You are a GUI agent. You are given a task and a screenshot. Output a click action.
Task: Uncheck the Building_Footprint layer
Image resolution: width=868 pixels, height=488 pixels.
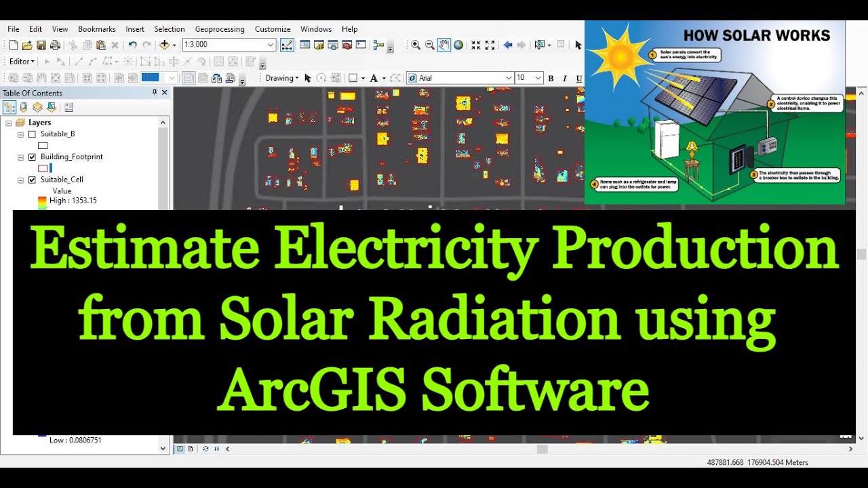tap(32, 157)
